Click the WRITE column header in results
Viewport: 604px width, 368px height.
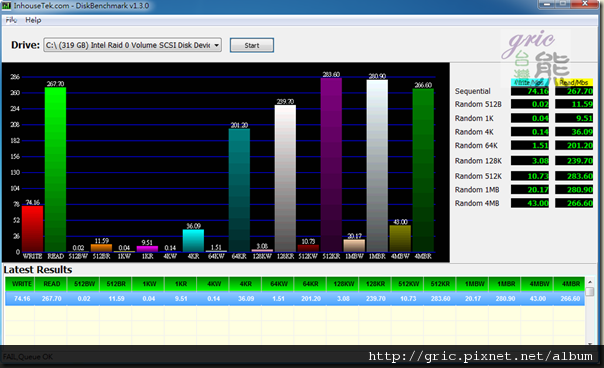[x=20, y=284]
